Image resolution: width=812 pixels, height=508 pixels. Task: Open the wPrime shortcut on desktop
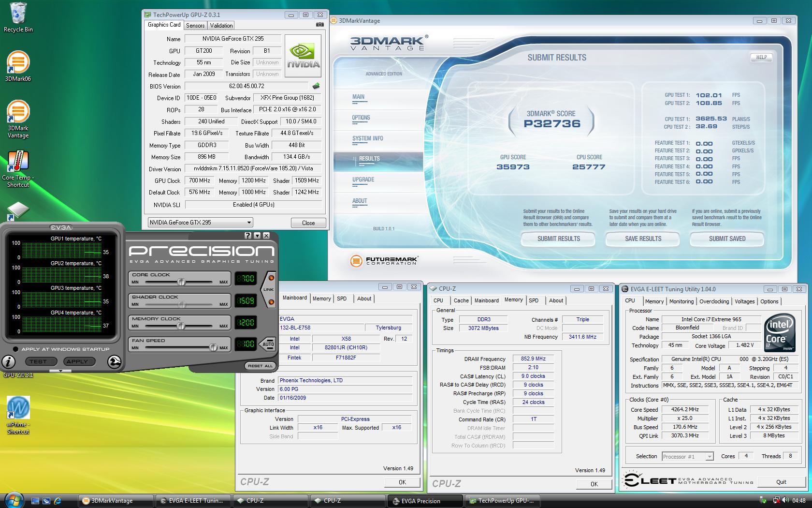(18, 415)
